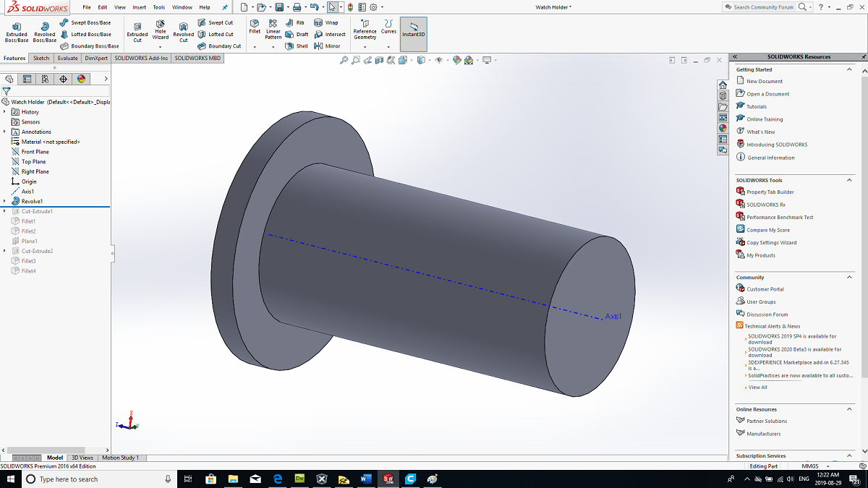868x488 pixels.
Task: Open the Insert menu
Action: [139, 7]
